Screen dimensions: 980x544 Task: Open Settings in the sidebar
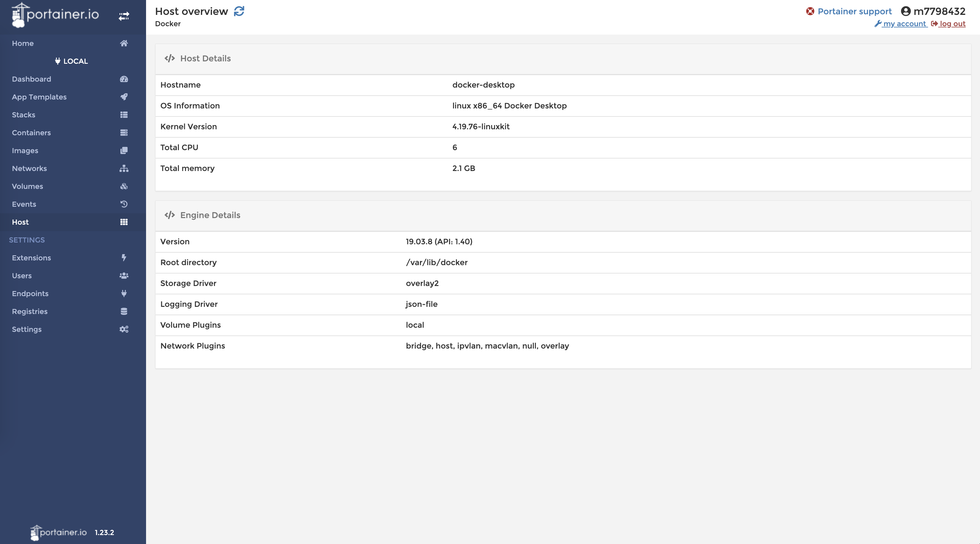pos(27,329)
